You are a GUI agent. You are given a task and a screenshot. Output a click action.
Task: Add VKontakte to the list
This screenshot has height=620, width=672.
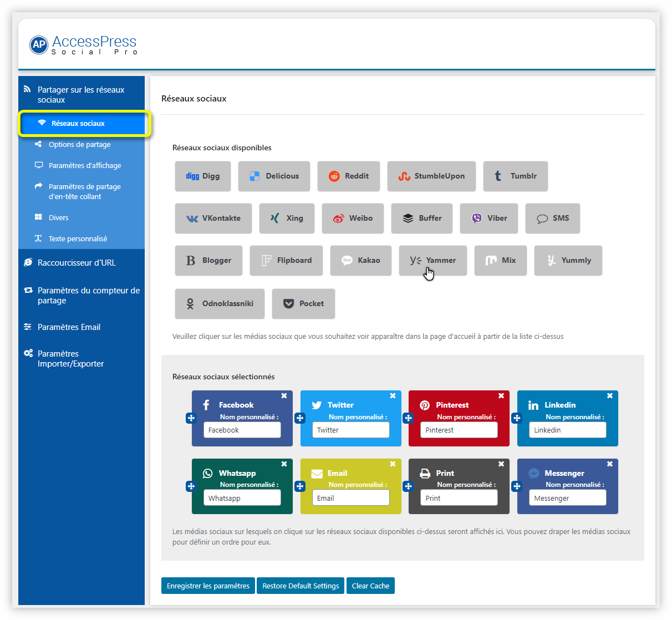(x=213, y=218)
